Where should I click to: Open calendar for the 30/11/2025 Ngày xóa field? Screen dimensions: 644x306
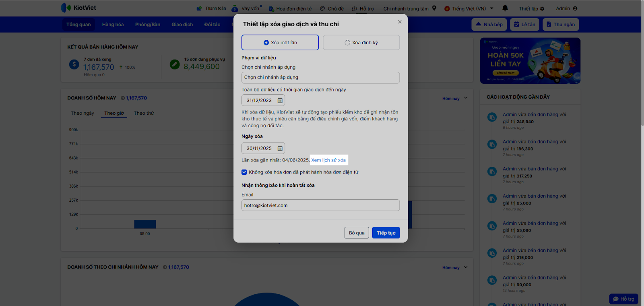coord(280,148)
